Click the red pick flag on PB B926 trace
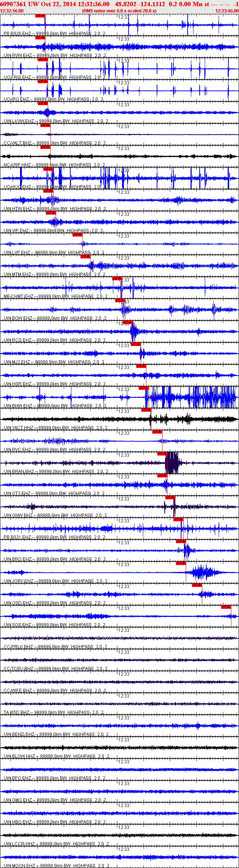239x868 pixels. coord(40,16)
